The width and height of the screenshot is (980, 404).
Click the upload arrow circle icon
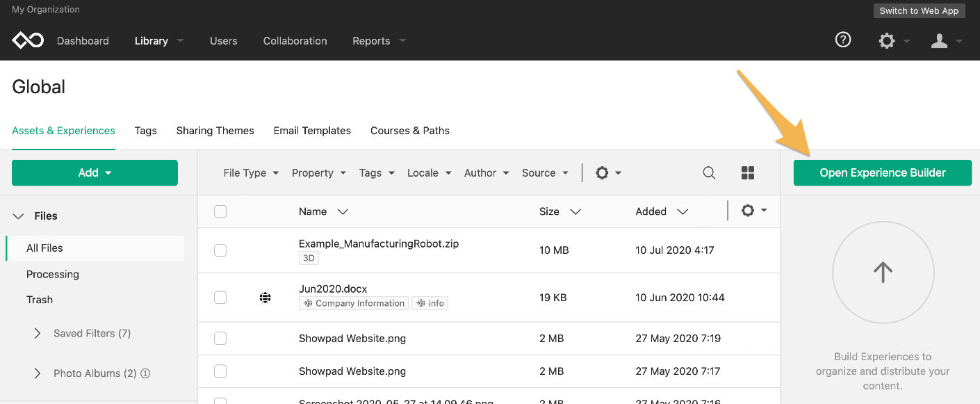(x=883, y=272)
